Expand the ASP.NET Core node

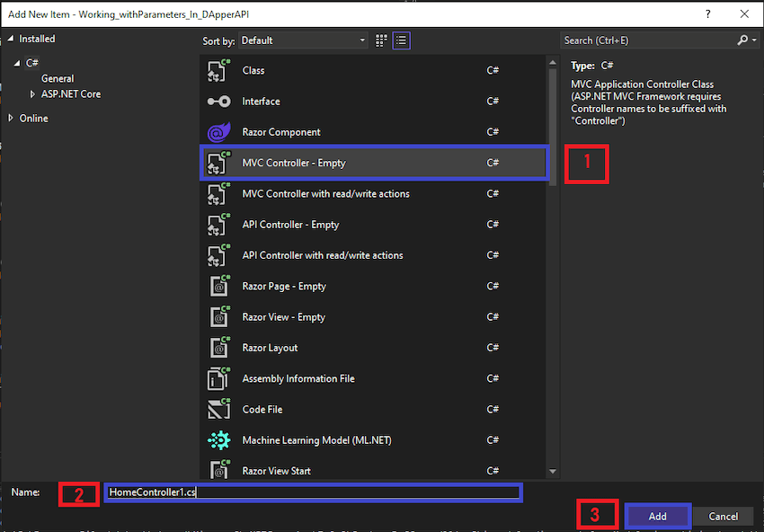[32, 94]
